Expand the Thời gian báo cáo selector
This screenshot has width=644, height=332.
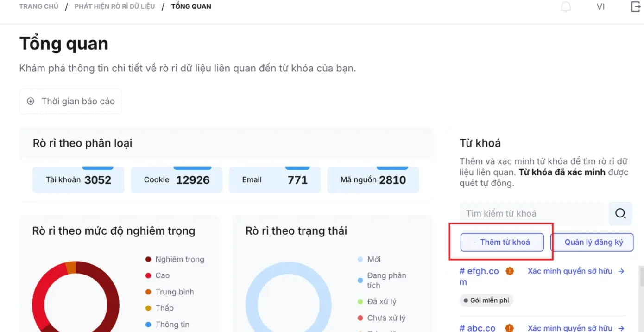click(70, 101)
